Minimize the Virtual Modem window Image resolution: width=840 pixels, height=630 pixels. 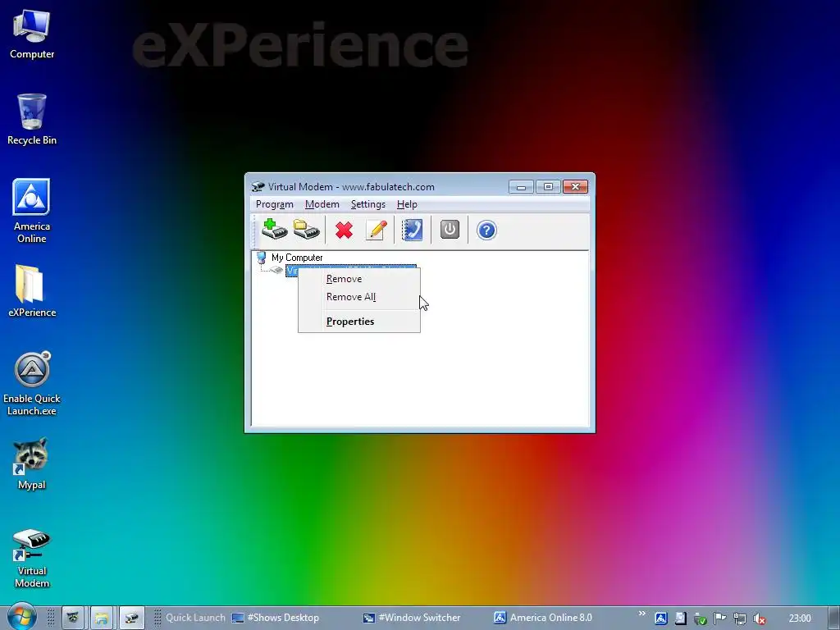click(x=521, y=186)
